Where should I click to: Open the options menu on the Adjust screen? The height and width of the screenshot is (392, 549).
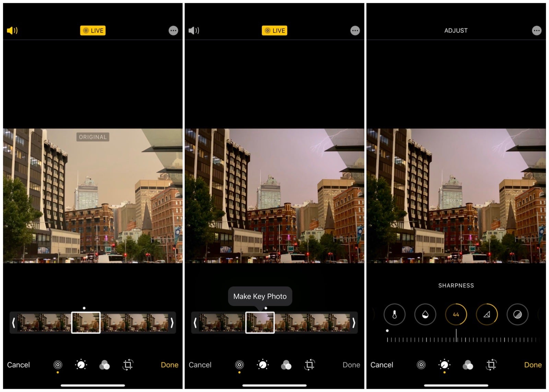tap(536, 30)
